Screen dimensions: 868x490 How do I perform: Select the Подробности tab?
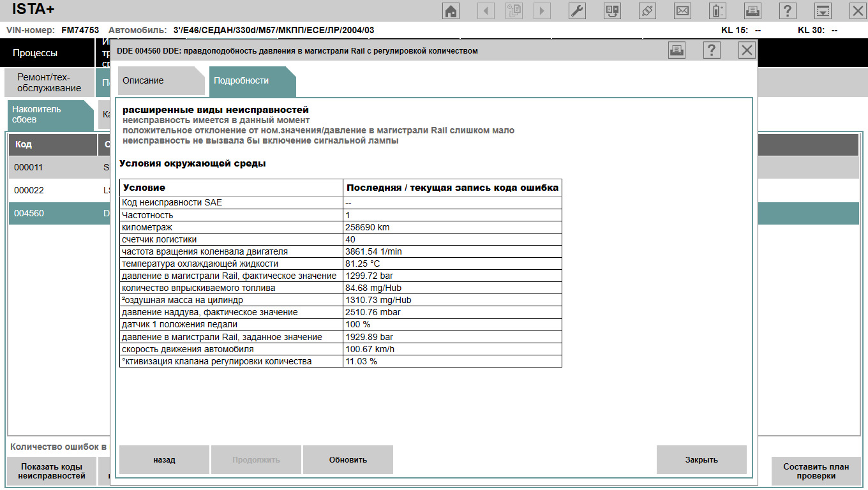252,81
